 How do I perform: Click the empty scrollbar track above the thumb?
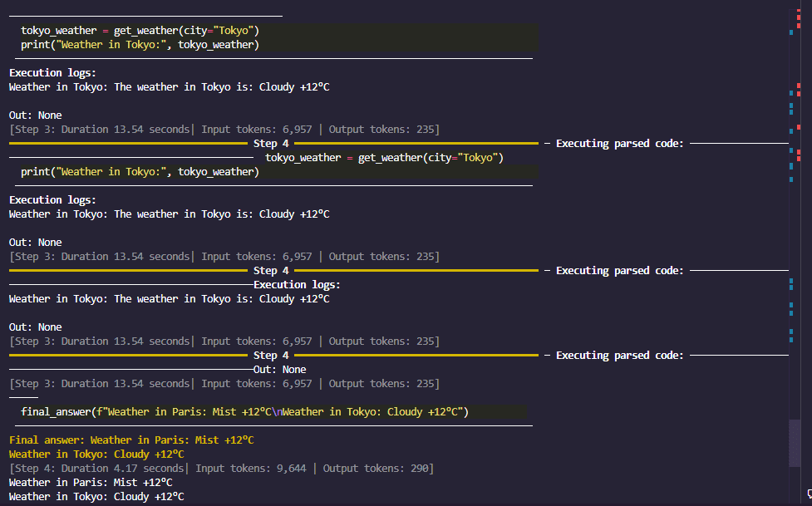pos(795,249)
